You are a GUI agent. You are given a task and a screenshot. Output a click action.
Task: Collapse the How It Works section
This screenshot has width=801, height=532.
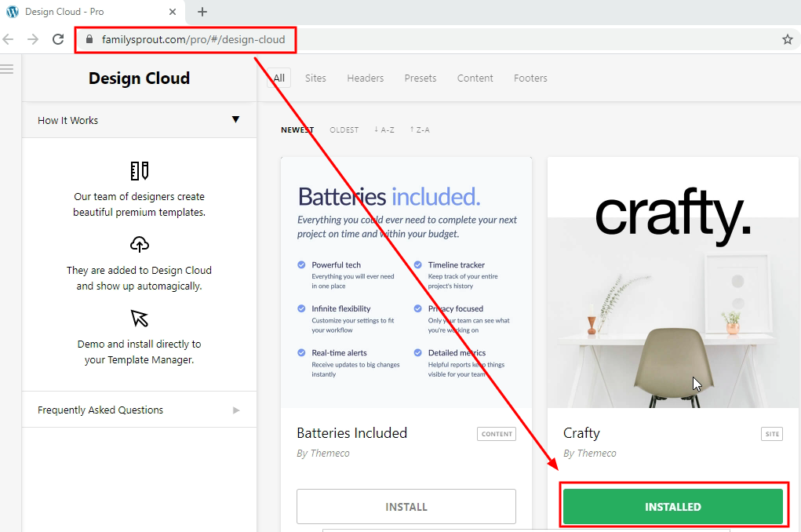[x=139, y=120]
